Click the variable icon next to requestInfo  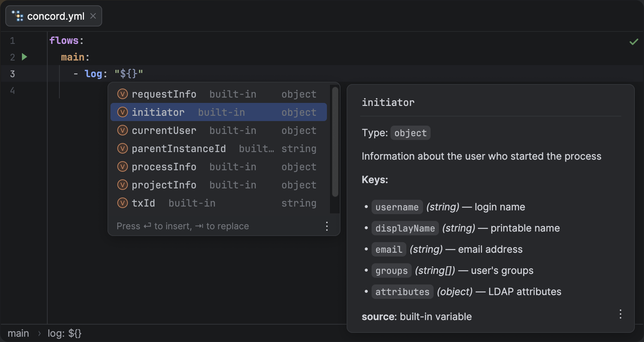[x=123, y=94]
